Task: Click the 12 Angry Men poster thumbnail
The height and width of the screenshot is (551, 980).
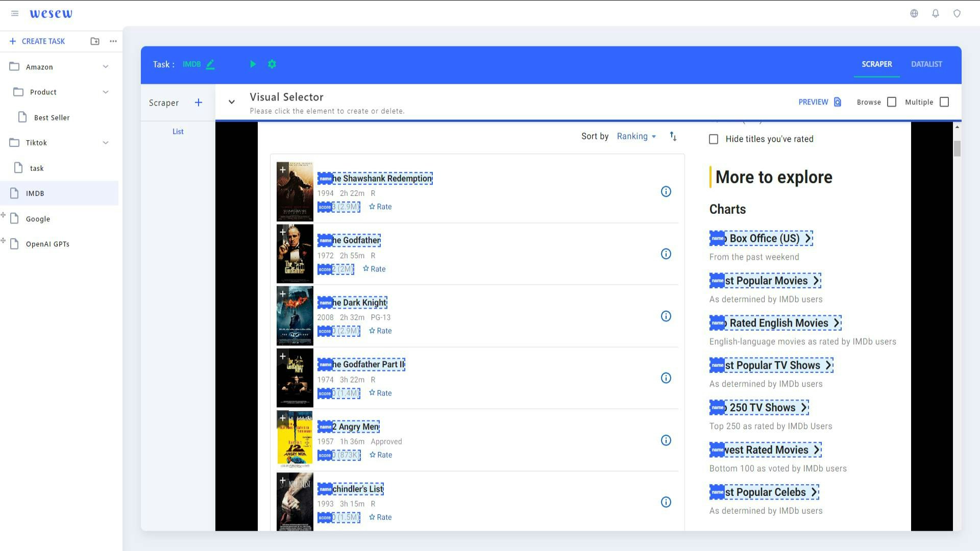Action: pyautogui.click(x=295, y=439)
